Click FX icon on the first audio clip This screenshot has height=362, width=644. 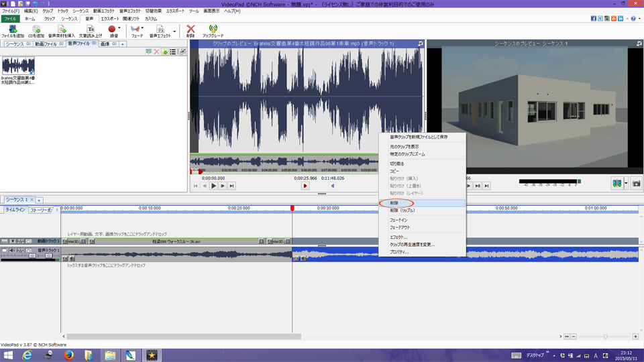(65, 259)
